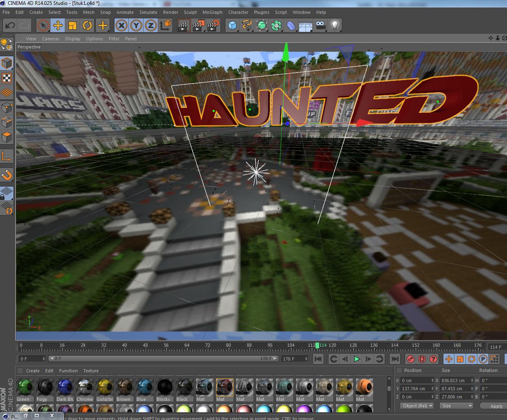Click the Record Active Objects button
The height and width of the screenshot is (420, 507).
point(411,359)
